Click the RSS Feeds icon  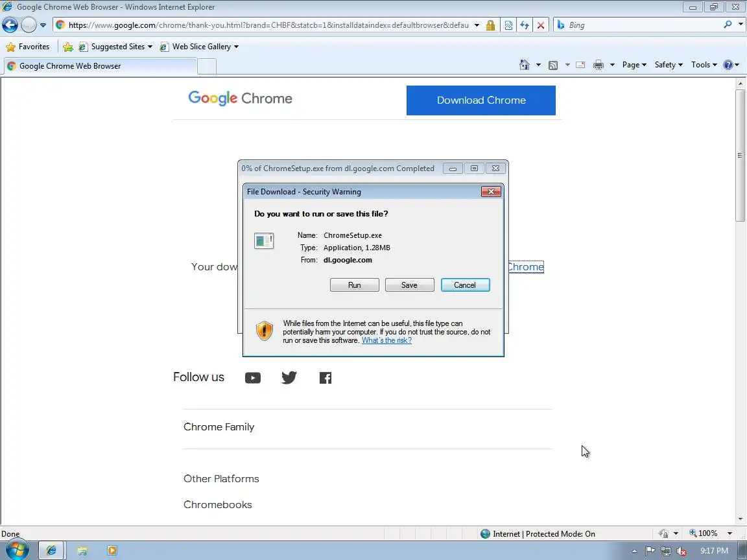pyautogui.click(x=553, y=65)
